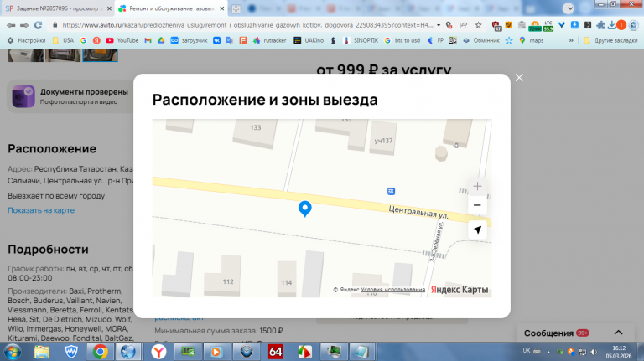Close the 'Задание №2857096' tab
This screenshot has height=361, width=644.
(x=109, y=8)
